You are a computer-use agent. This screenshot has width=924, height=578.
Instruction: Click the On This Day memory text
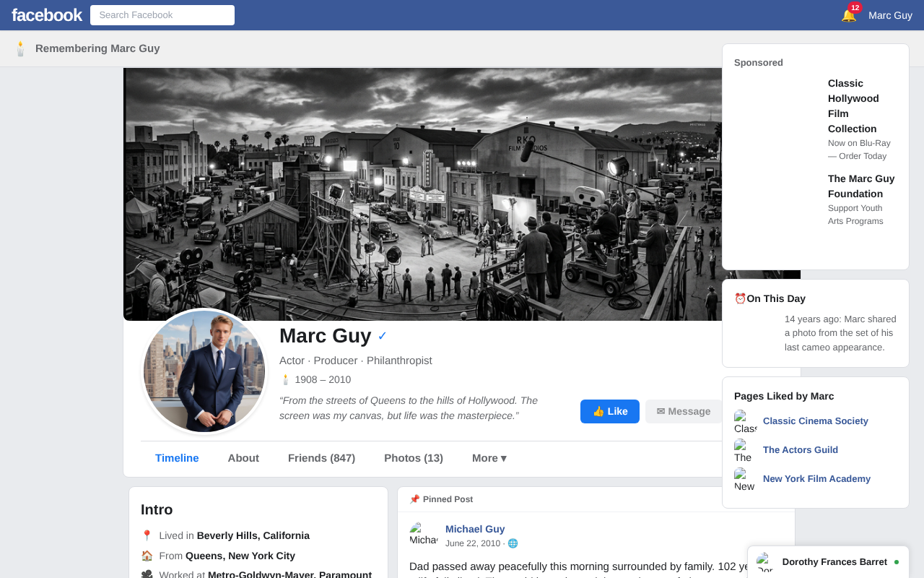840,333
